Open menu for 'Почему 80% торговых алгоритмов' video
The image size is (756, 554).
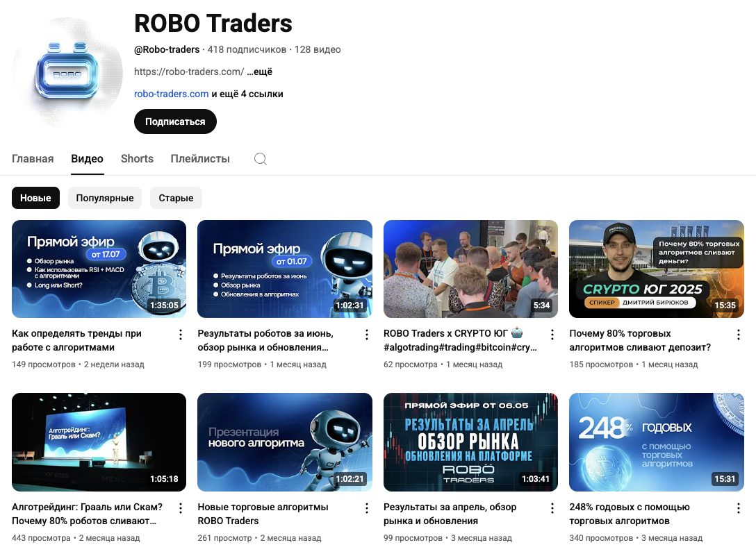pyautogui.click(x=738, y=335)
